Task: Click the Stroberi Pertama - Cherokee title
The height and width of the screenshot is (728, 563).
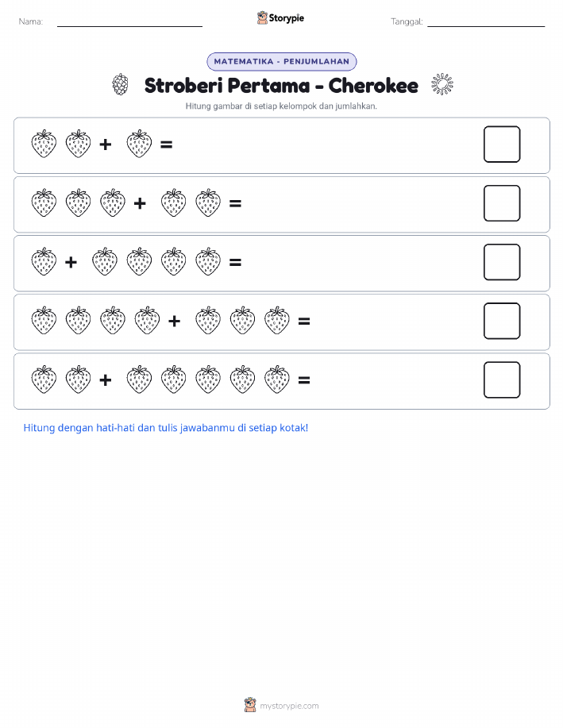Action: pos(281,86)
